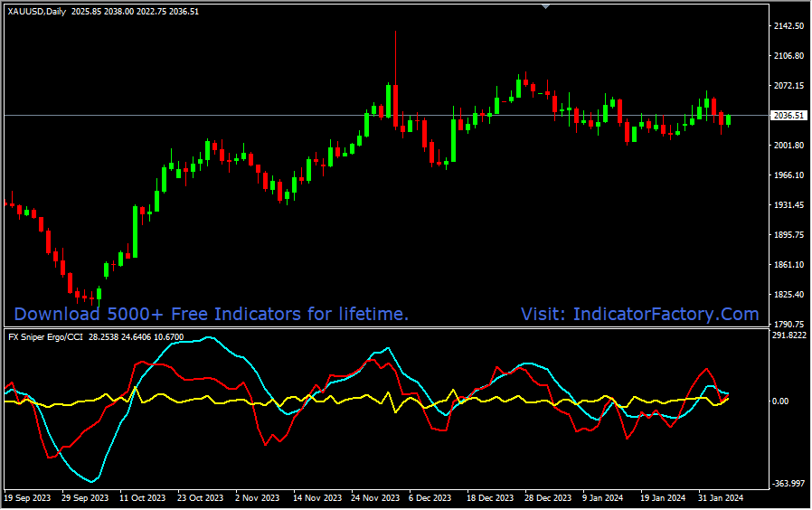This screenshot has width=812, height=510.
Task: Click the 19 Jan 2024 date label
Action: tap(663, 498)
